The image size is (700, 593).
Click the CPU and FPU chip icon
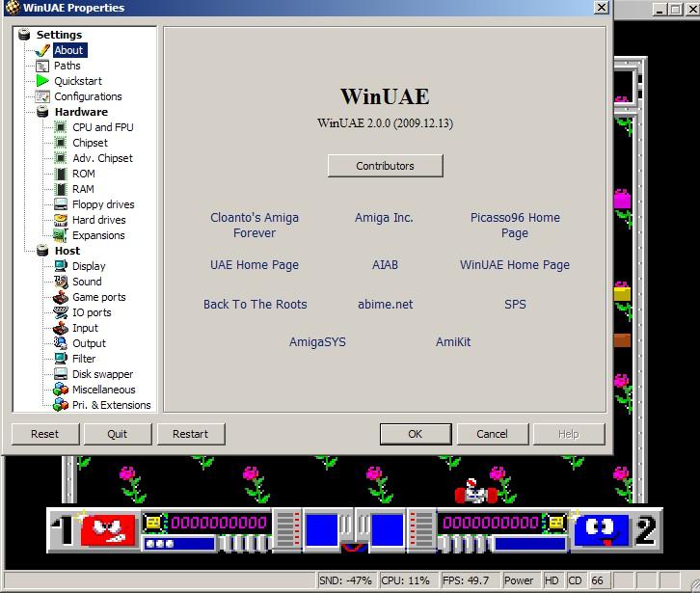pos(61,127)
